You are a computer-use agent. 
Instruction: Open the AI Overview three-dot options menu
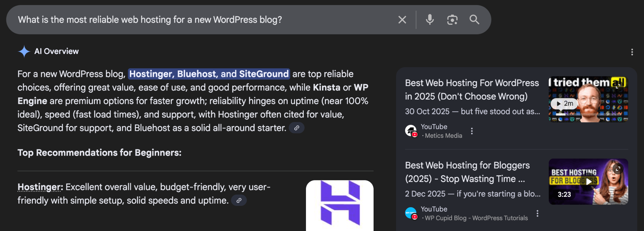(632, 52)
